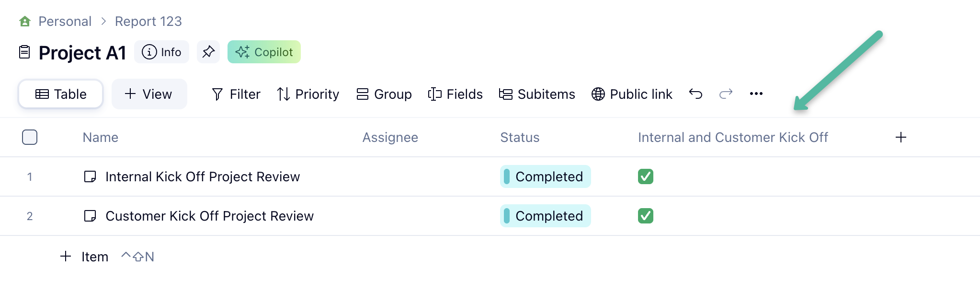Screen dimensions: 980x305
Task: Click the redo arrow icon
Action: tap(726, 94)
